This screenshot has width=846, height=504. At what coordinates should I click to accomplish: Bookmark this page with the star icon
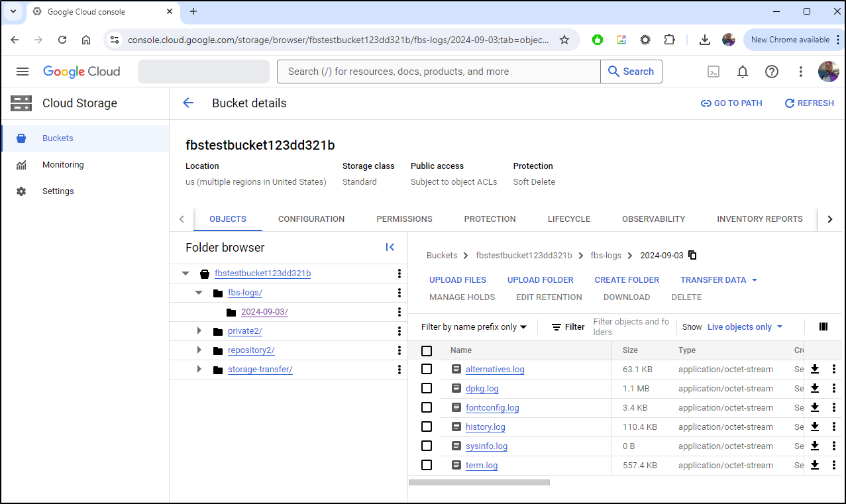pyautogui.click(x=564, y=40)
